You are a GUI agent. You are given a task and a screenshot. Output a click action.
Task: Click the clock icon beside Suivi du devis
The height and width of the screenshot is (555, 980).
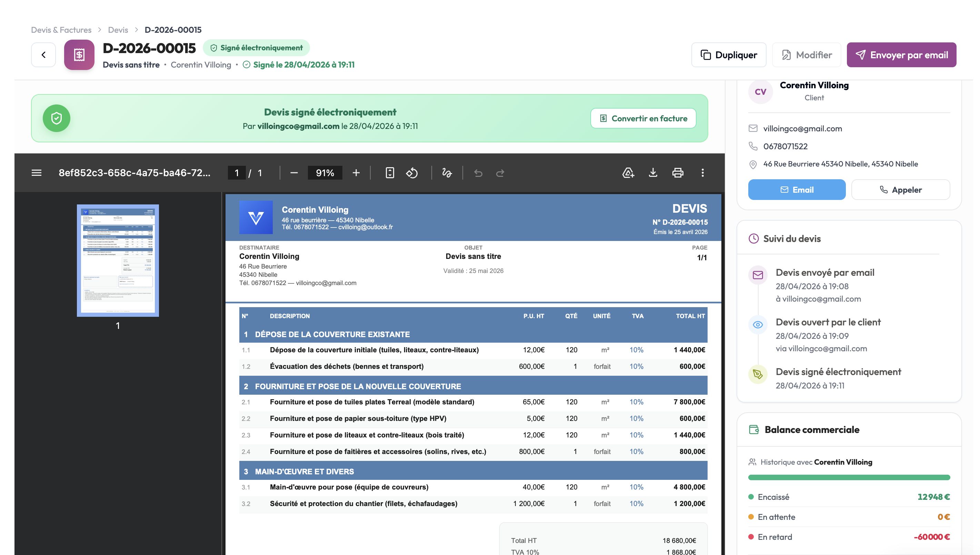pos(753,239)
